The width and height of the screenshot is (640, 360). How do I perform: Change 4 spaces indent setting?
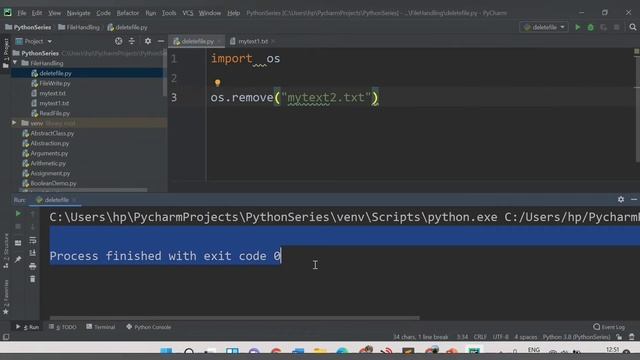pyautogui.click(x=526, y=337)
